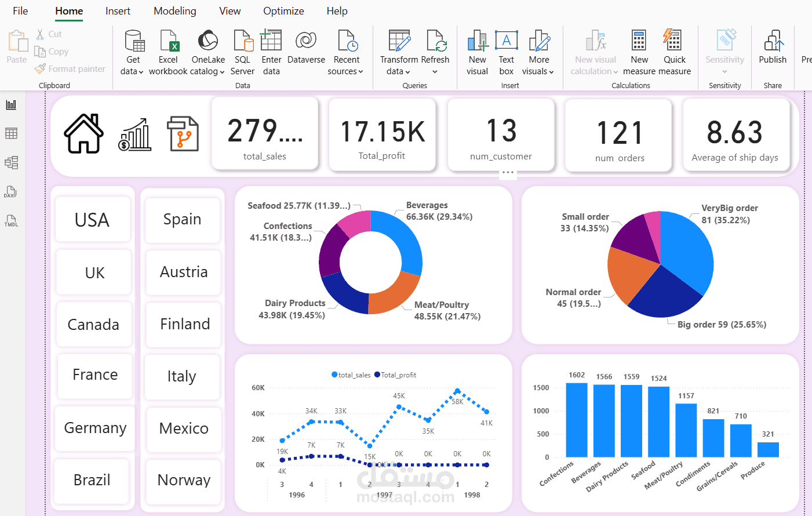
Task: Click the Refresh icon
Action: [x=435, y=41]
